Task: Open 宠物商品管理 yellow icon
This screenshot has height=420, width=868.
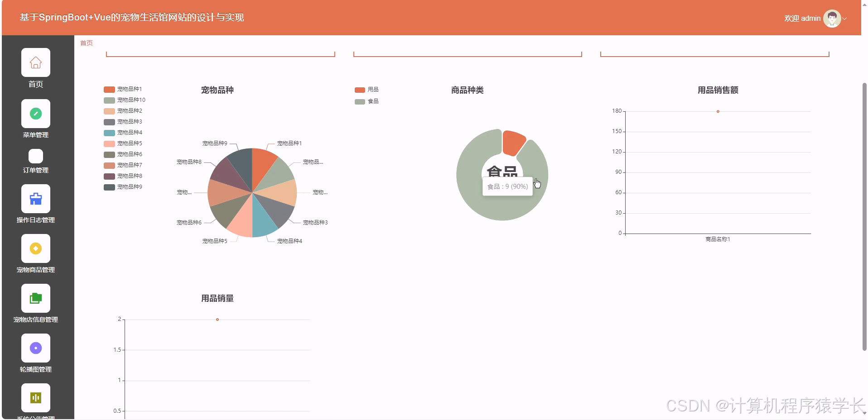Action: (36, 248)
